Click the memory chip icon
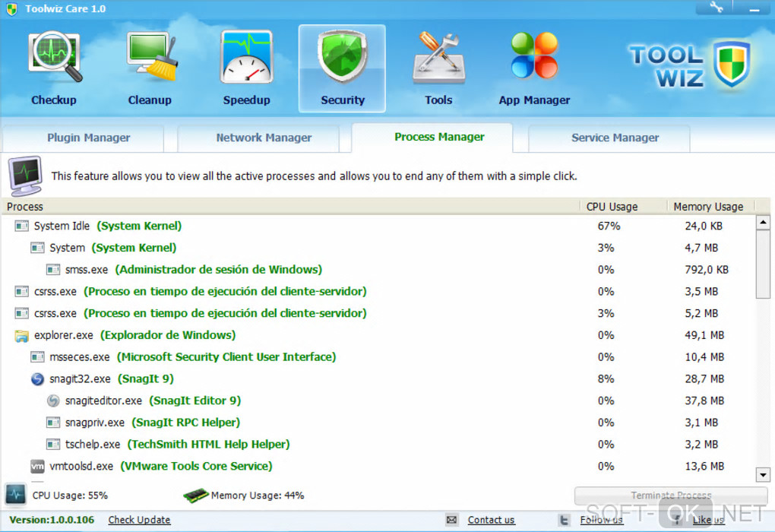This screenshot has height=532, width=775. tap(196, 495)
